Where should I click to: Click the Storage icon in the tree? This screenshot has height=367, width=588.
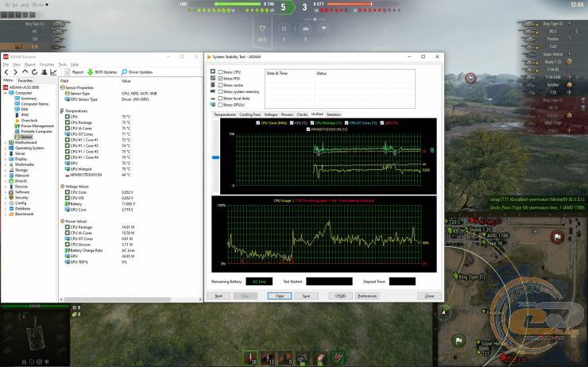pos(11,170)
